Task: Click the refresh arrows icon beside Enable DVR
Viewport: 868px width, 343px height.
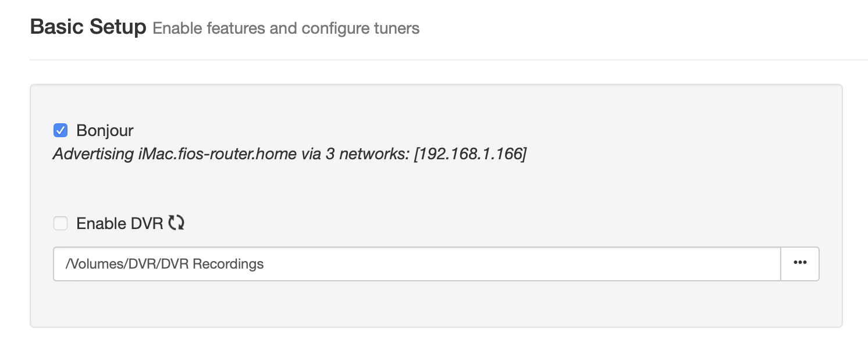Action: tap(176, 223)
